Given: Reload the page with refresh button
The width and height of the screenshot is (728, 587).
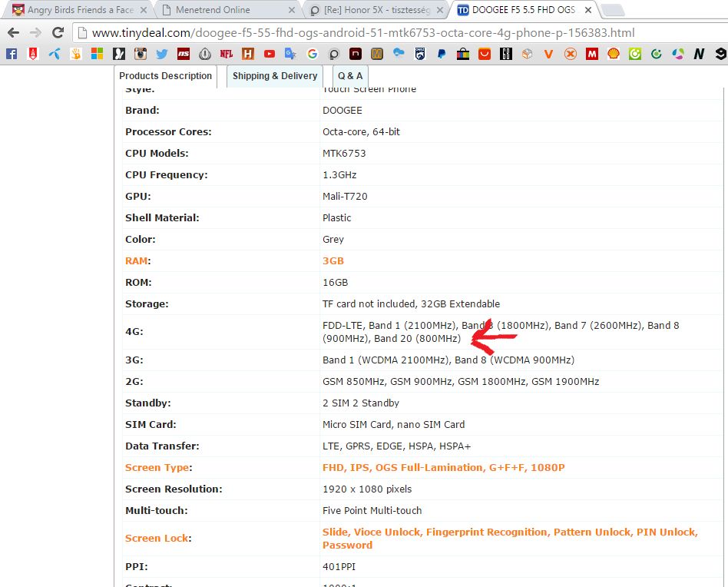Looking at the screenshot, I should coord(58,32).
